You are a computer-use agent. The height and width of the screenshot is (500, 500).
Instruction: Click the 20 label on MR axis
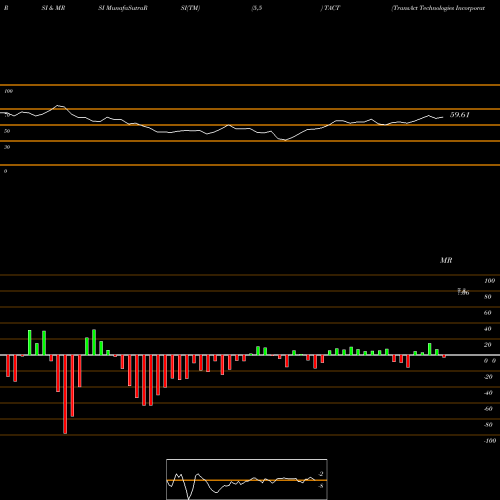[x=488, y=345]
